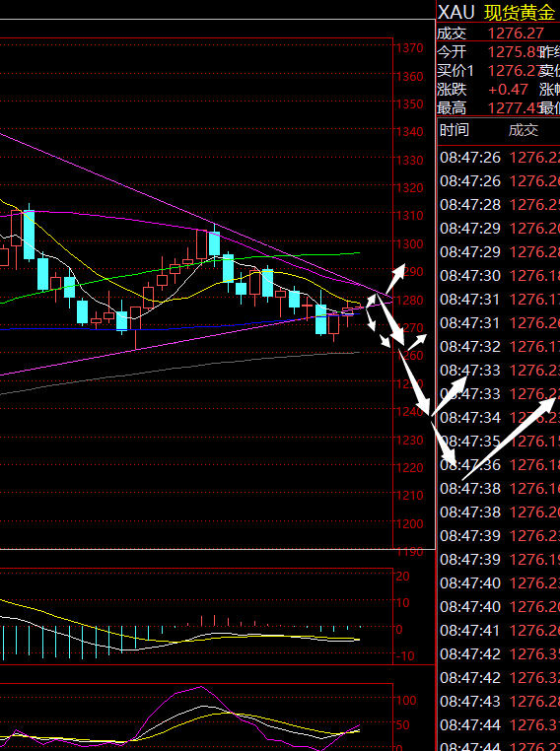Click the 涨跌 +0.47 change value
560x751 pixels.
point(508,90)
